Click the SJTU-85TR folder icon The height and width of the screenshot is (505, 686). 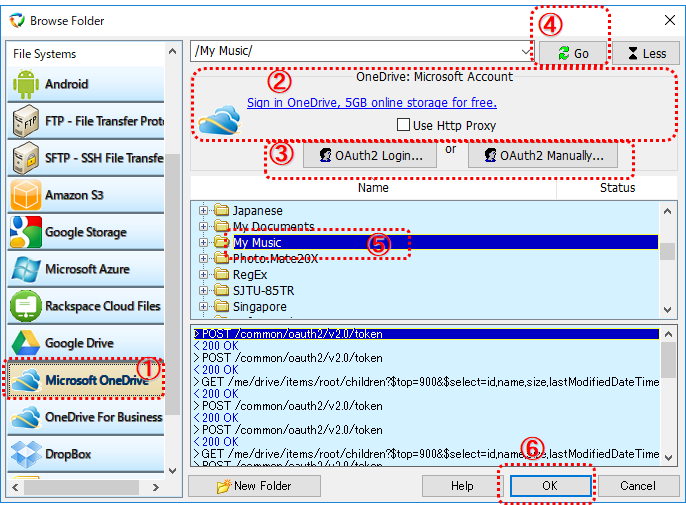pos(222,291)
